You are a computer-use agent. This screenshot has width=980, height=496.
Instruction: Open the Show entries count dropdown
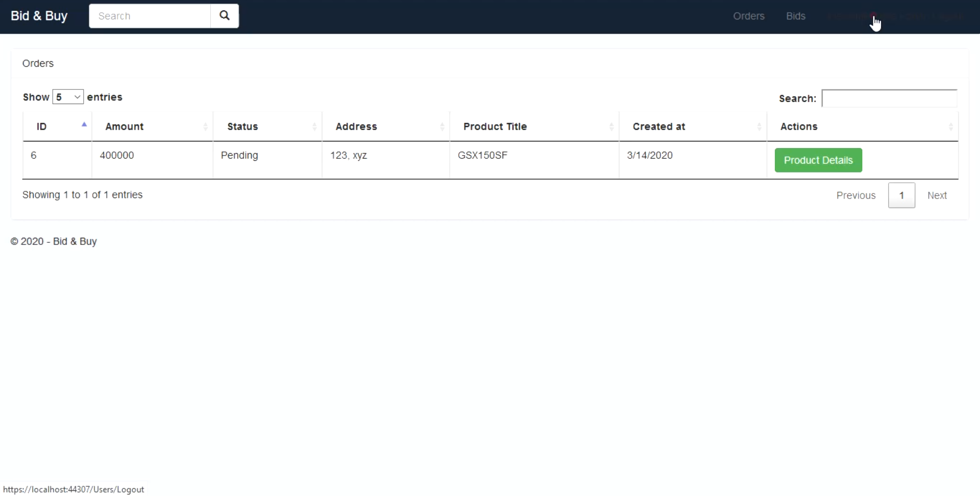tap(68, 97)
